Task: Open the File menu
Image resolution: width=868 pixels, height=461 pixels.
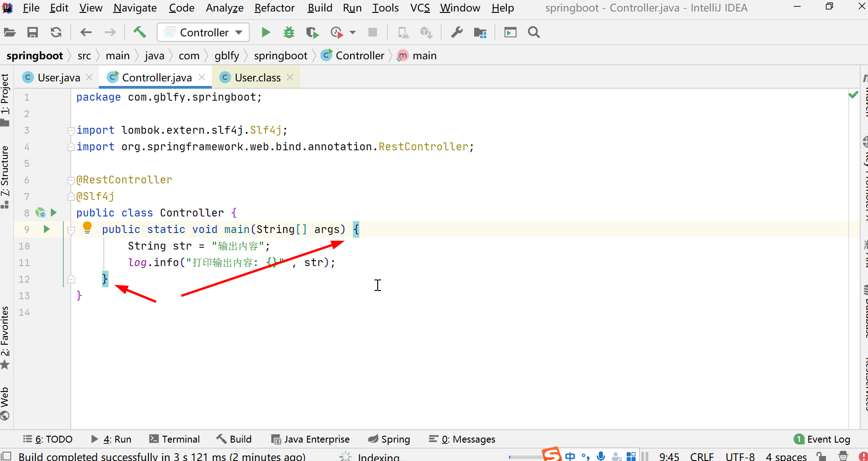Action: pyautogui.click(x=31, y=8)
